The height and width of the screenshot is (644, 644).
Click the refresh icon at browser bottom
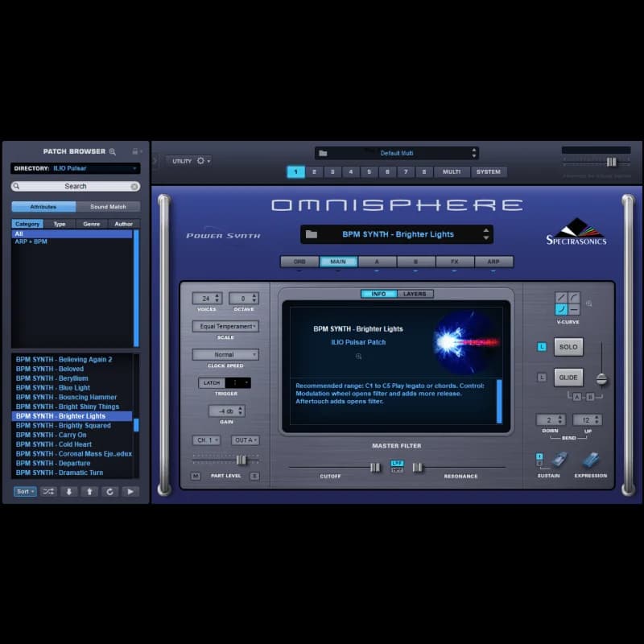tap(109, 492)
